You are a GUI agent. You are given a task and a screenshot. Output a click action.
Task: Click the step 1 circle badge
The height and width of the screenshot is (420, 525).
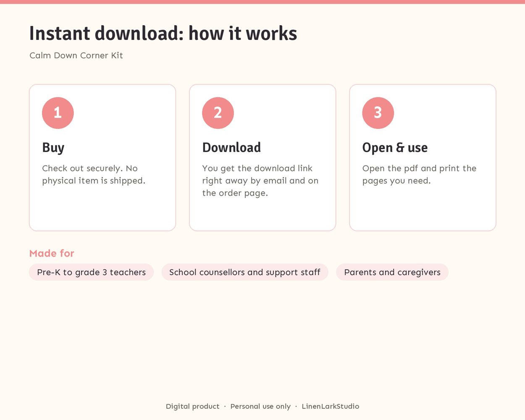click(58, 113)
